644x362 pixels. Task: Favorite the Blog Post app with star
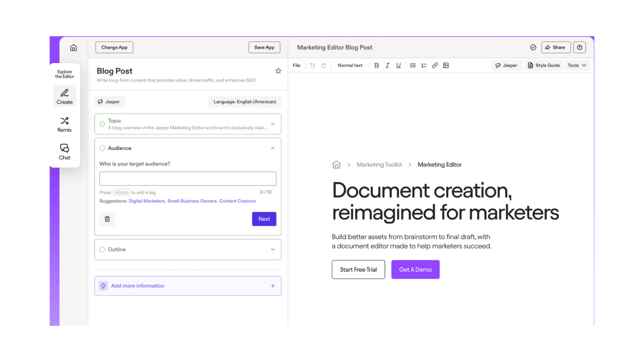pyautogui.click(x=278, y=71)
